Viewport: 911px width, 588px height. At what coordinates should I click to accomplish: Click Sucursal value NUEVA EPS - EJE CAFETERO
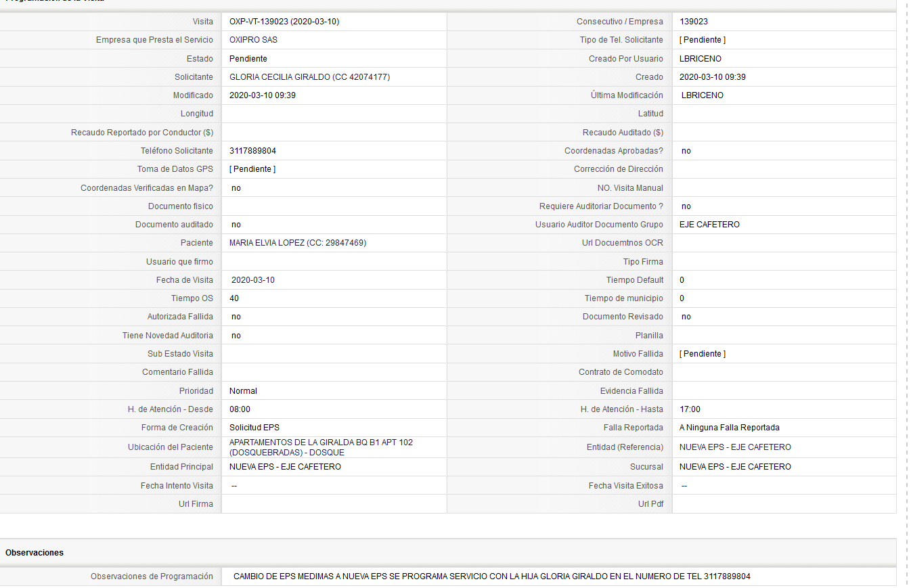[735, 467]
